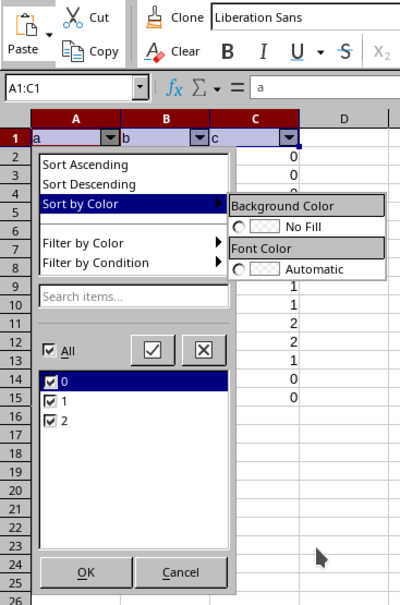The height and width of the screenshot is (605, 400).
Task: Uncheck the All checkbox
Action: [49, 351]
